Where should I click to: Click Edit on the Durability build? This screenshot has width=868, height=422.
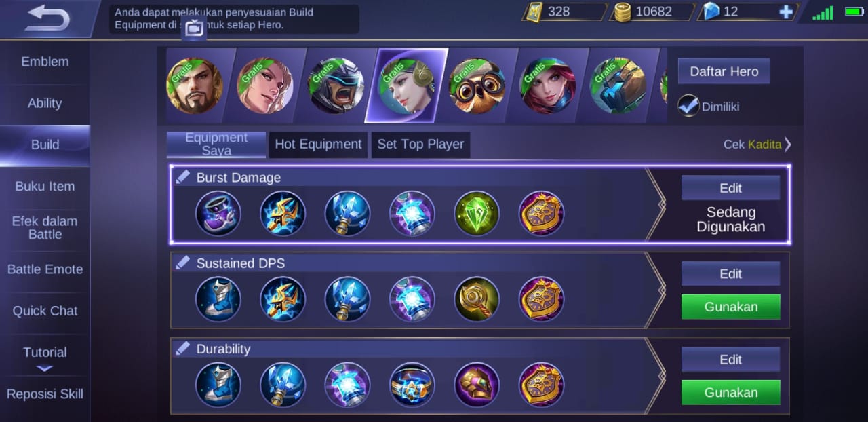pyautogui.click(x=730, y=360)
